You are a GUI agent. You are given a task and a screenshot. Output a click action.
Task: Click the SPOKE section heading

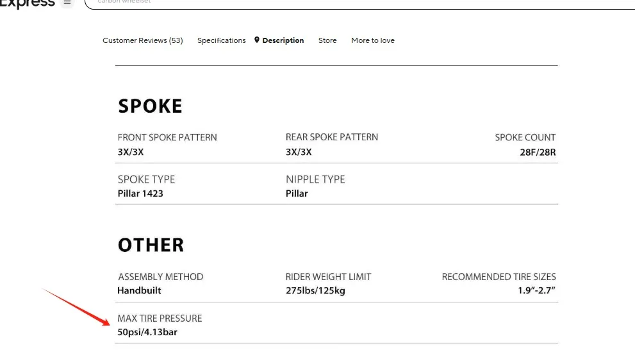(150, 106)
